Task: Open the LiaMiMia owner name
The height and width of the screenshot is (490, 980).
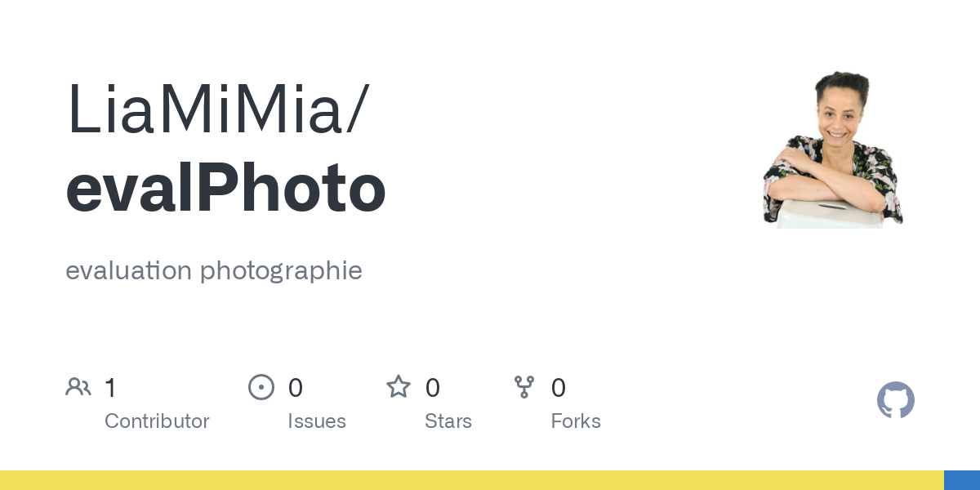Action: [205, 110]
